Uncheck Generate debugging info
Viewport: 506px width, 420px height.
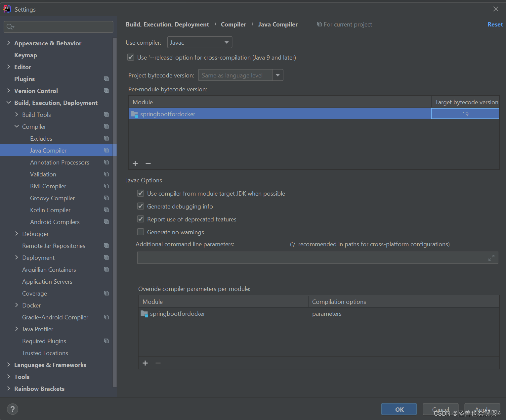[141, 206]
